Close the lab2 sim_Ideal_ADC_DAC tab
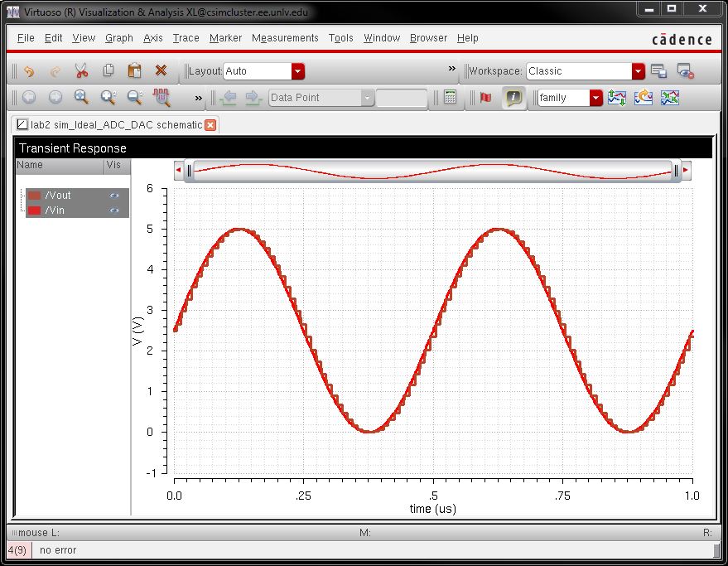The image size is (728, 566). pyautogui.click(x=210, y=125)
